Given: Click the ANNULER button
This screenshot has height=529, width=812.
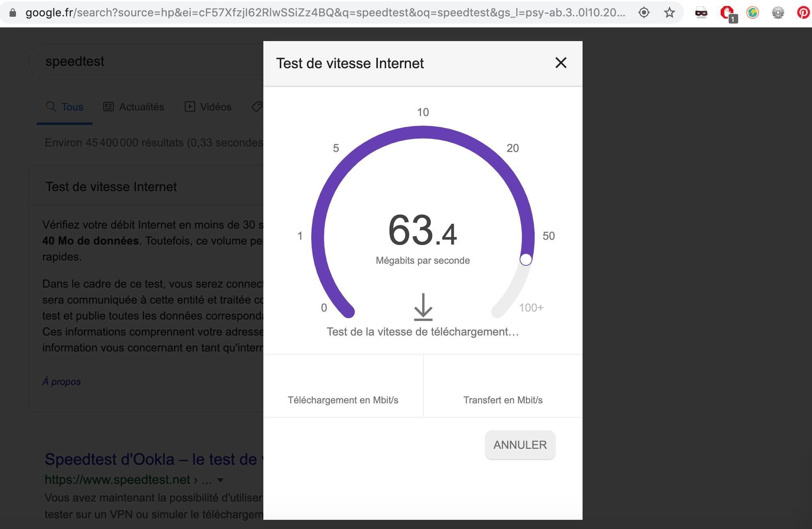Looking at the screenshot, I should (520, 445).
